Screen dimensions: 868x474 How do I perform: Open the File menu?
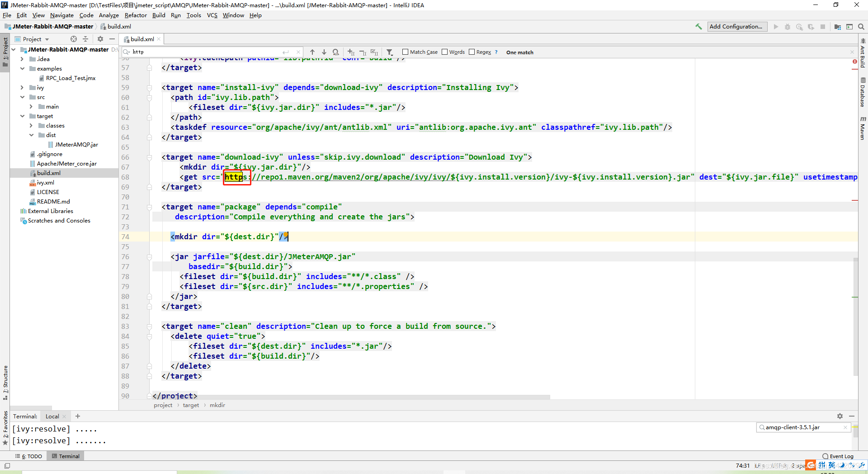click(7, 15)
